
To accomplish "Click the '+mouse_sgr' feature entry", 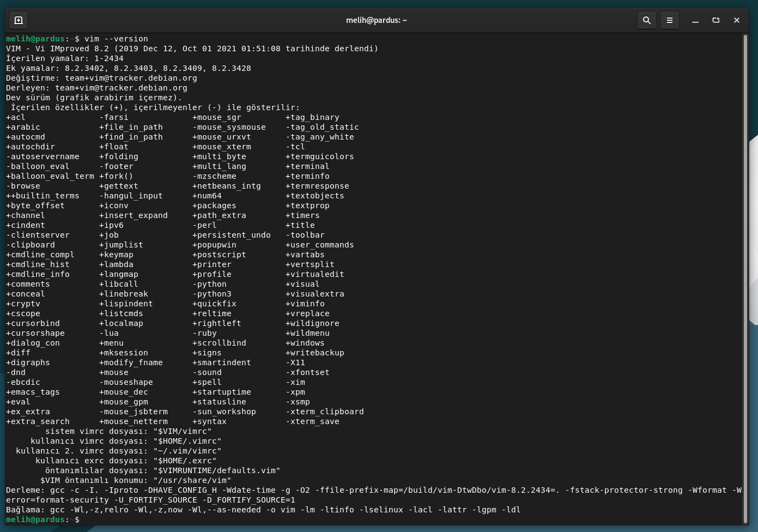I will (217, 117).
